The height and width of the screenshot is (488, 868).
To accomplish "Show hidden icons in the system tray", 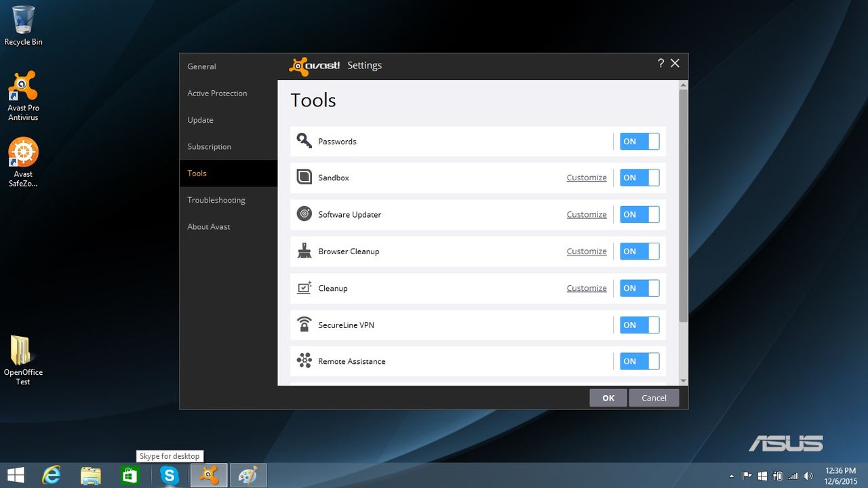I will [x=731, y=476].
